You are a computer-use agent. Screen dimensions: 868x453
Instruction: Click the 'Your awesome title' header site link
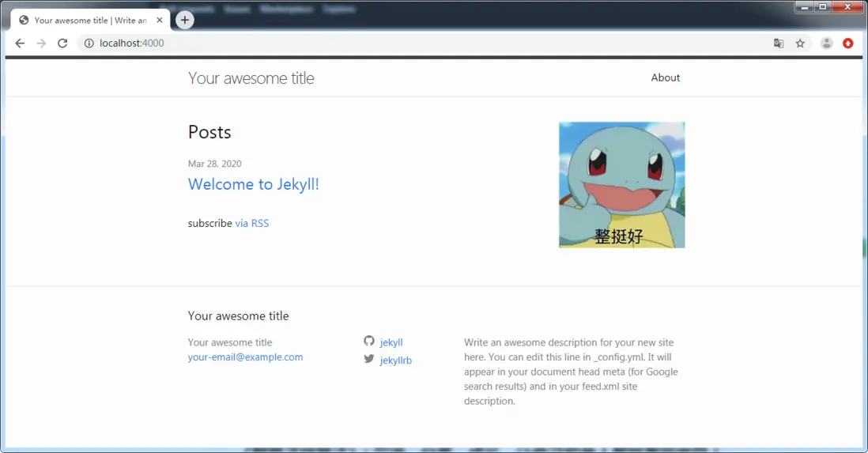(x=251, y=78)
